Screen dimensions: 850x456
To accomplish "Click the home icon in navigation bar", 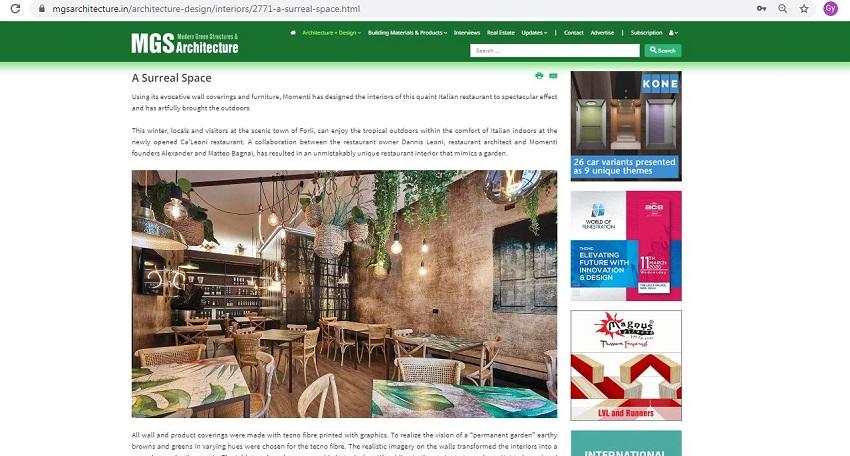I will point(293,33).
